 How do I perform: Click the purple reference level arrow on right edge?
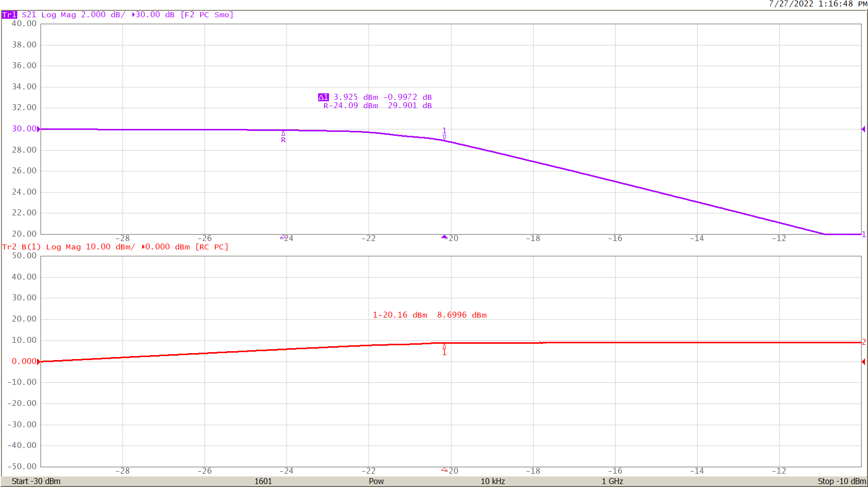(863, 129)
